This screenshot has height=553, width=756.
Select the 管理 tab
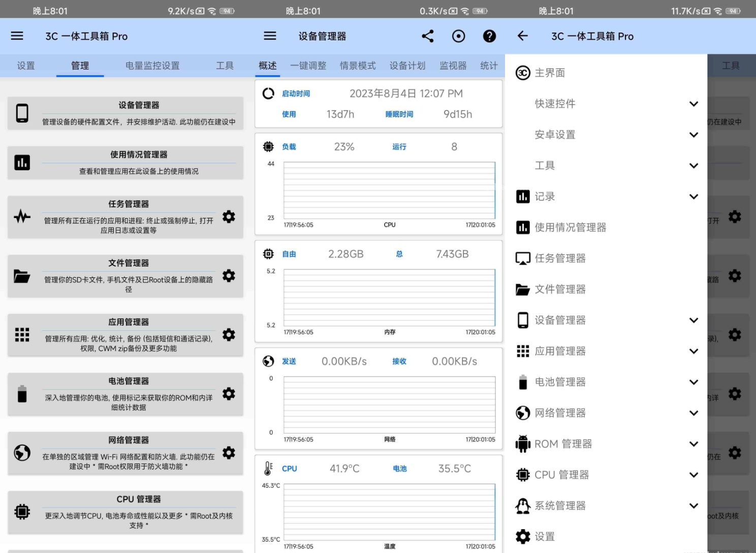(80, 66)
